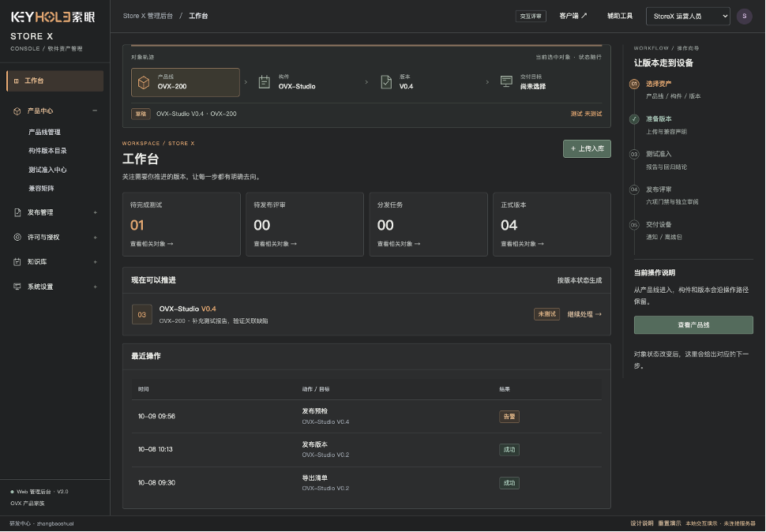Click the green status dot by Web 管理后台
The width and height of the screenshot is (766, 532).
[x=12, y=492]
